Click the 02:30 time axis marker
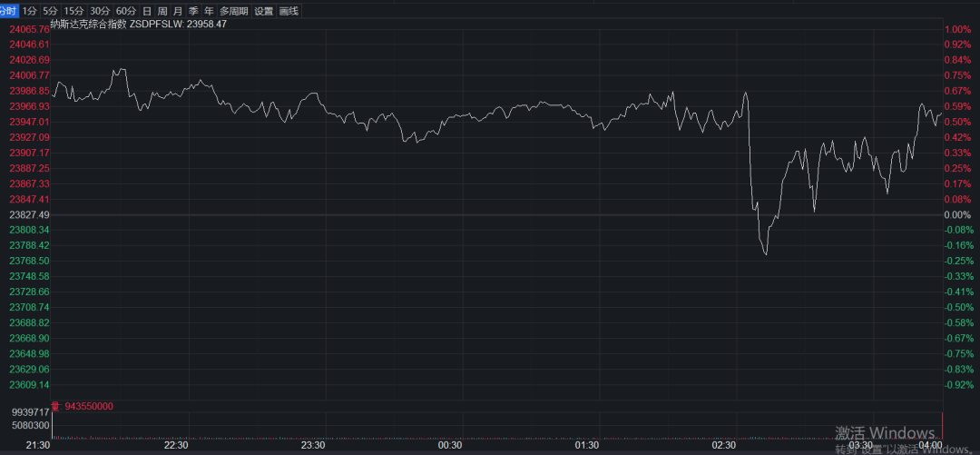Image resolution: width=980 pixels, height=455 pixels. click(724, 445)
